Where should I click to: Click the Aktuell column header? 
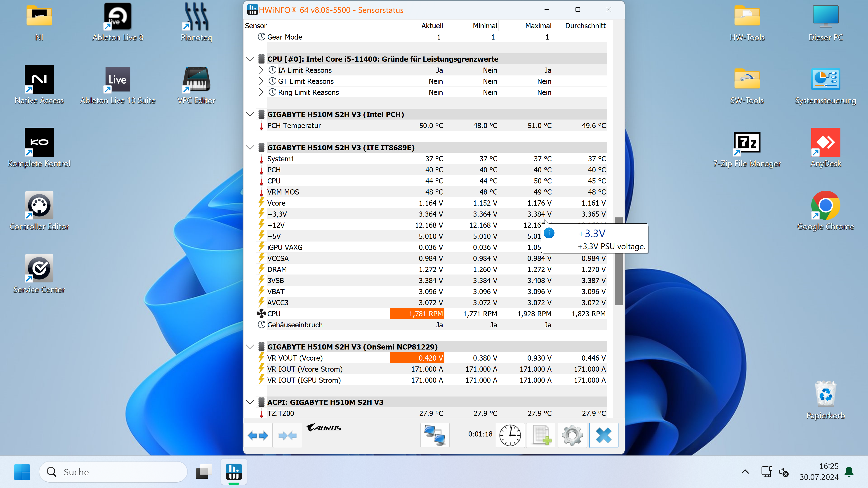click(417, 26)
